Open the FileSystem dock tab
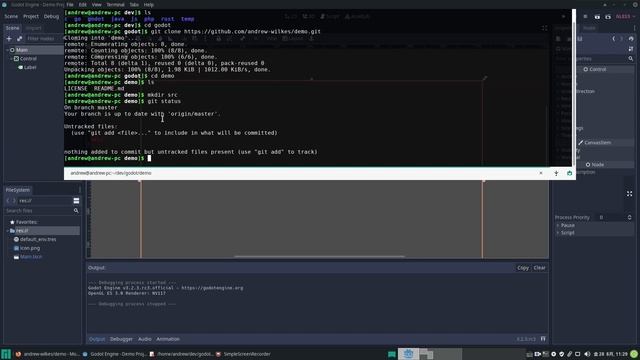The image size is (640, 360). point(18,190)
